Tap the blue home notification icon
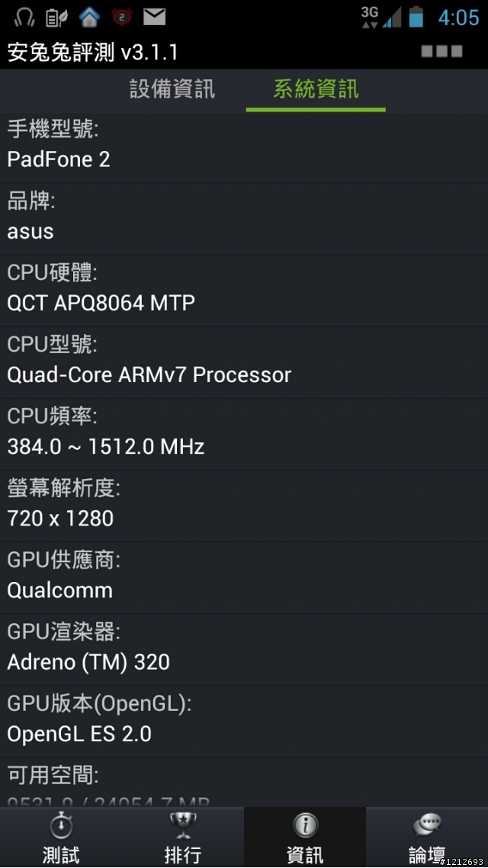Screen dimensions: 488x868 [88, 17]
